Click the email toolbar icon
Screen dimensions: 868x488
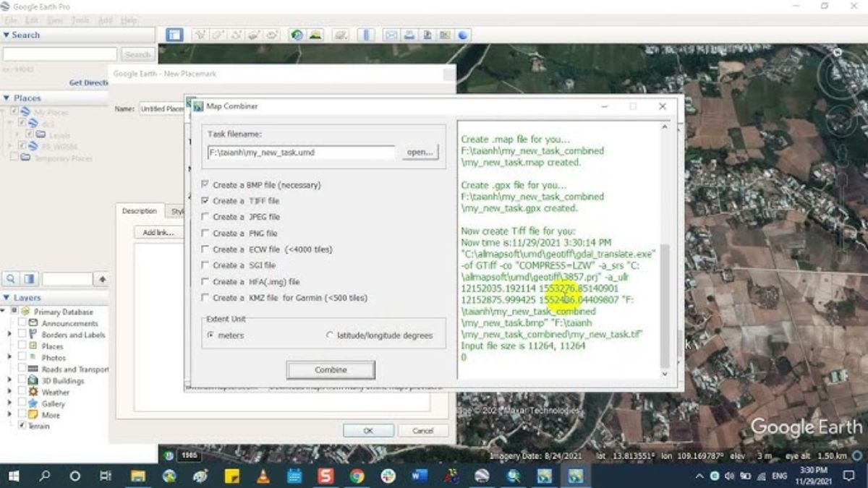pos(391,35)
